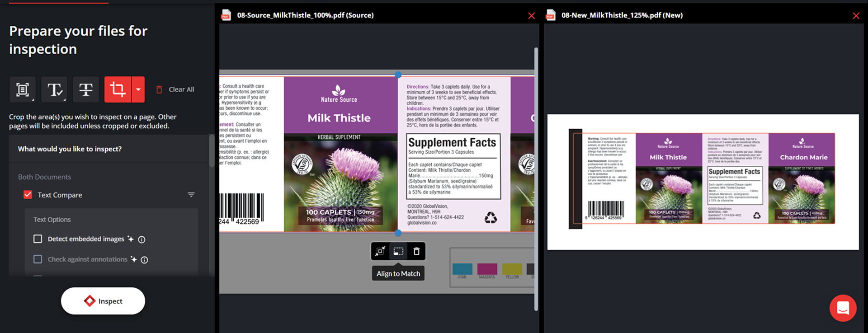Screen dimensions: 868x333
Task: Click the 'What would you like to inspect?' header
Action: pyautogui.click(x=70, y=149)
